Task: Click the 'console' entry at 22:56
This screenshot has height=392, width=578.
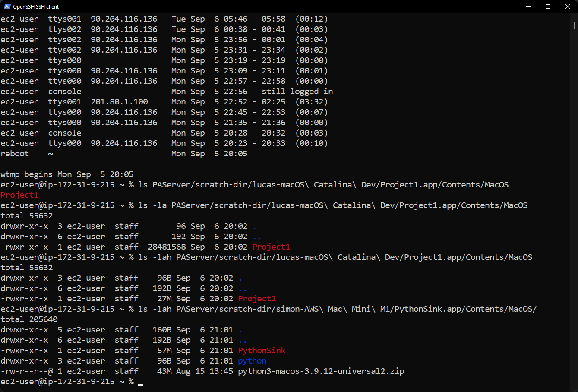Action: point(65,92)
